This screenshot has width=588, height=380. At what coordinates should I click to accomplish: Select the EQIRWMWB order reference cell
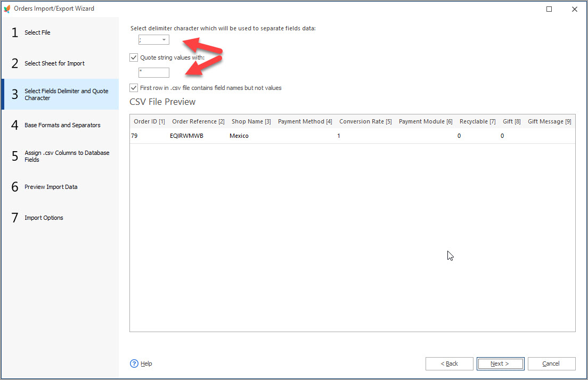pos(198,136)
